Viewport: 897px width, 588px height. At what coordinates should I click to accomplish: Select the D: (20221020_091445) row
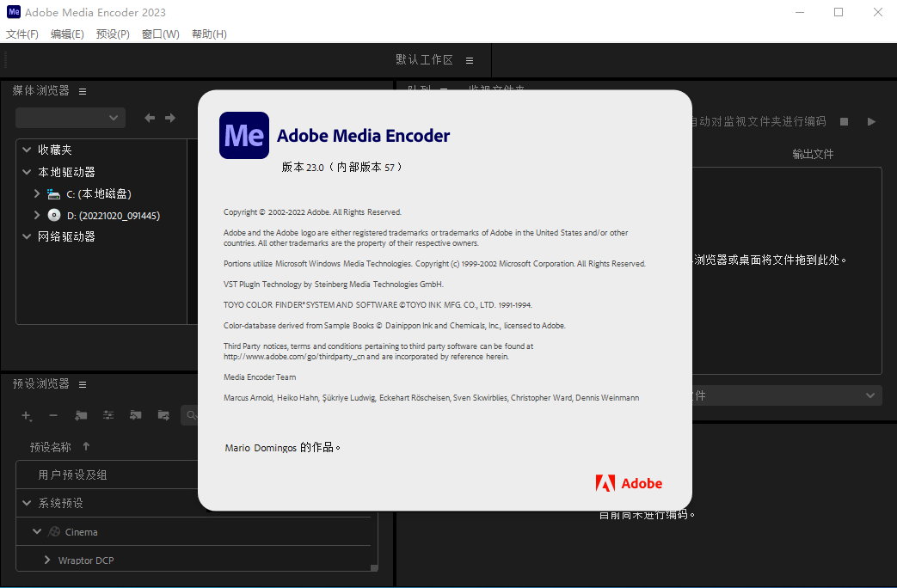click(x=114, y=216)
